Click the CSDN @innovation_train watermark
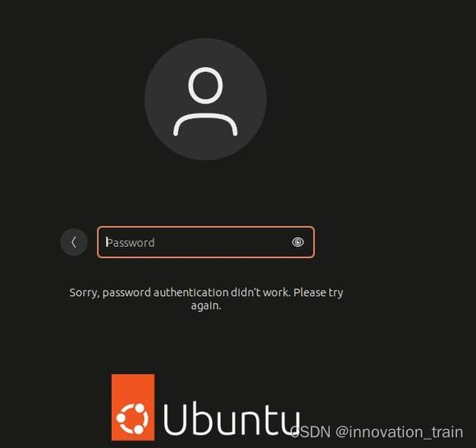 point(377,432)
